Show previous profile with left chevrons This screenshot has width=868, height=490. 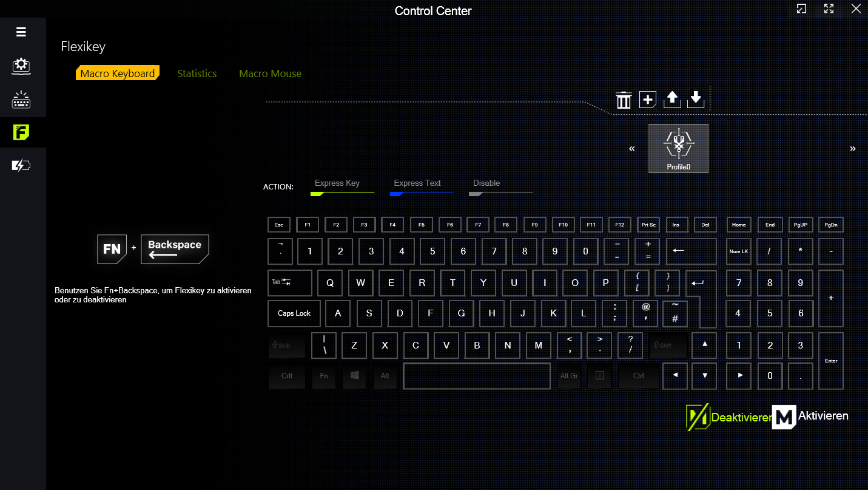(x=632, y=149)
